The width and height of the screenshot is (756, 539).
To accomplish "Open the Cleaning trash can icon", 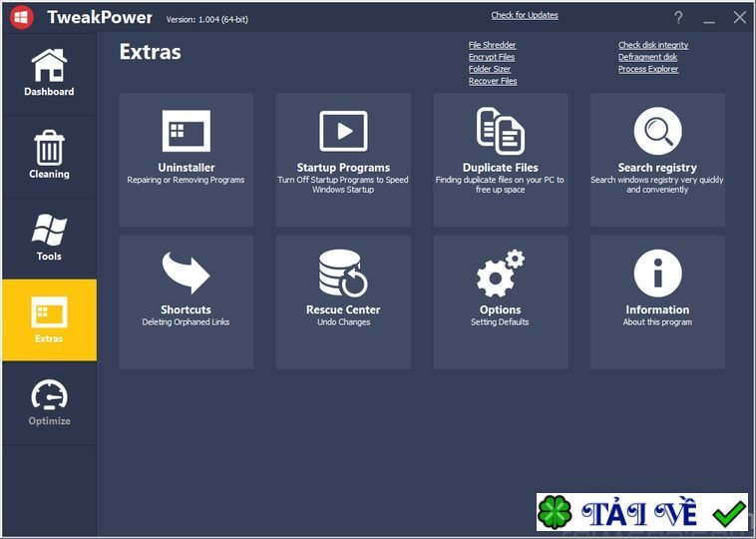I will click(x=49, y=148).
